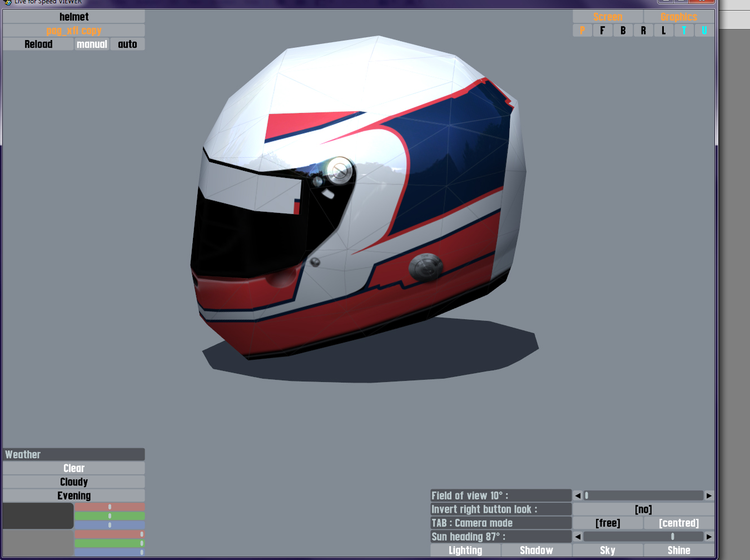Adjust blue slider beside dark swatch

tap(110, 525)
